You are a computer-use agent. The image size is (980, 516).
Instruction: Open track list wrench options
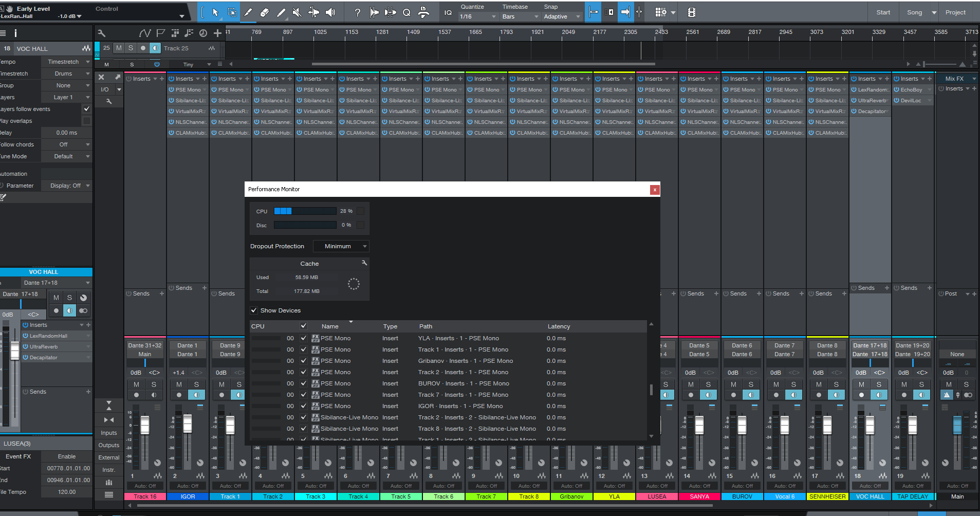click(101, 33)
